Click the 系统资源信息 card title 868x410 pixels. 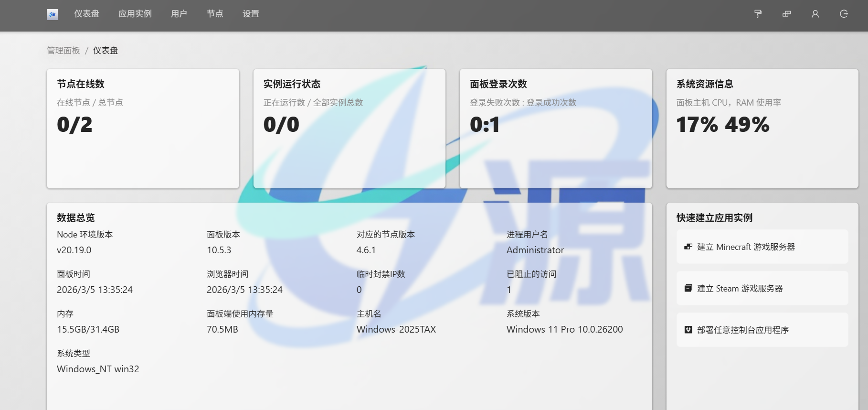click(x=705, y=84)
